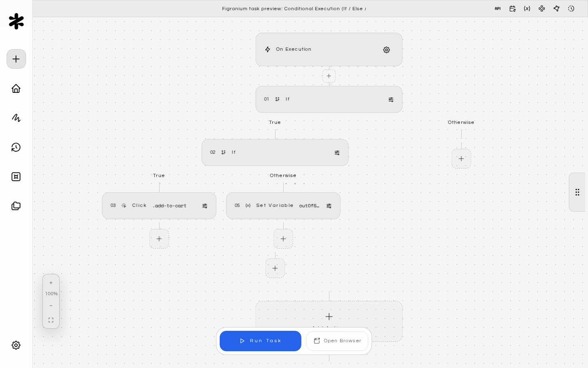Viewport: 588px width, 368px height.
Task: Open the square target icon in sidebar
Action: click(x=16, y=177)
